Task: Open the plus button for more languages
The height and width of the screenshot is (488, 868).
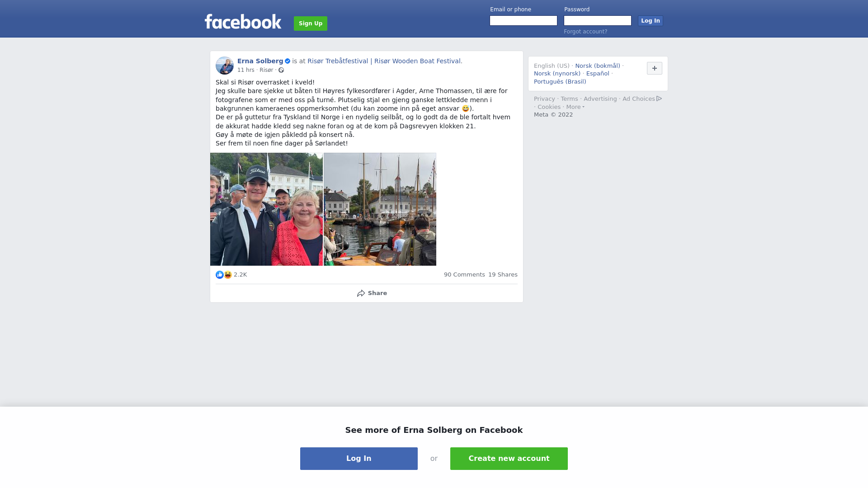Action: tap(655, 68)
